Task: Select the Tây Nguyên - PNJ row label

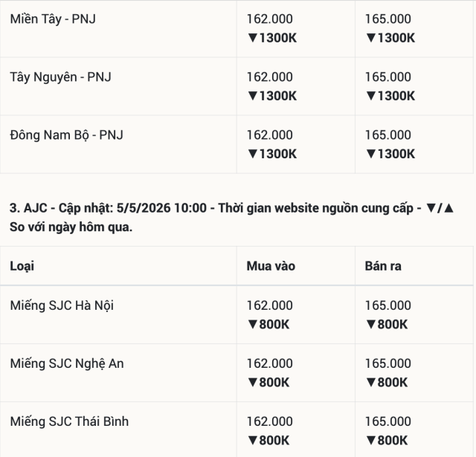Action: pyautogui.click(x=60, y=77)
